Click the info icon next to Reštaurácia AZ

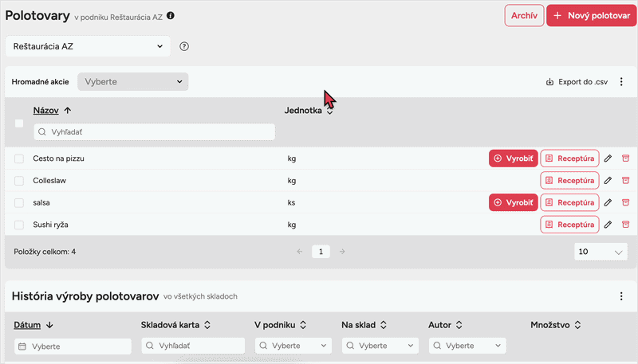pos(171,15)
